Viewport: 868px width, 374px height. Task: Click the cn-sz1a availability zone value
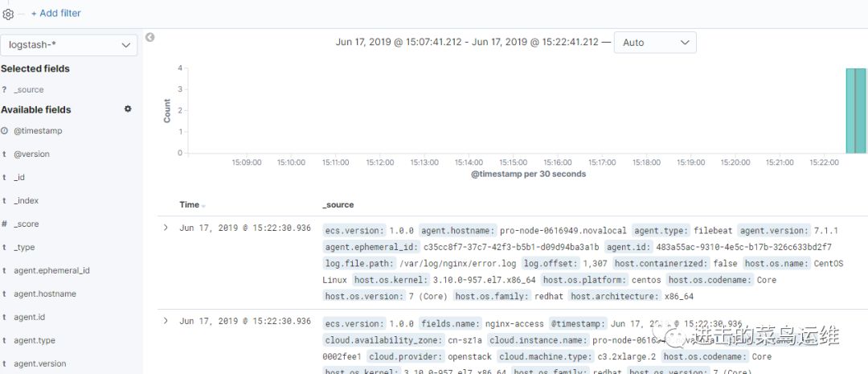click(x=467, y=340)
